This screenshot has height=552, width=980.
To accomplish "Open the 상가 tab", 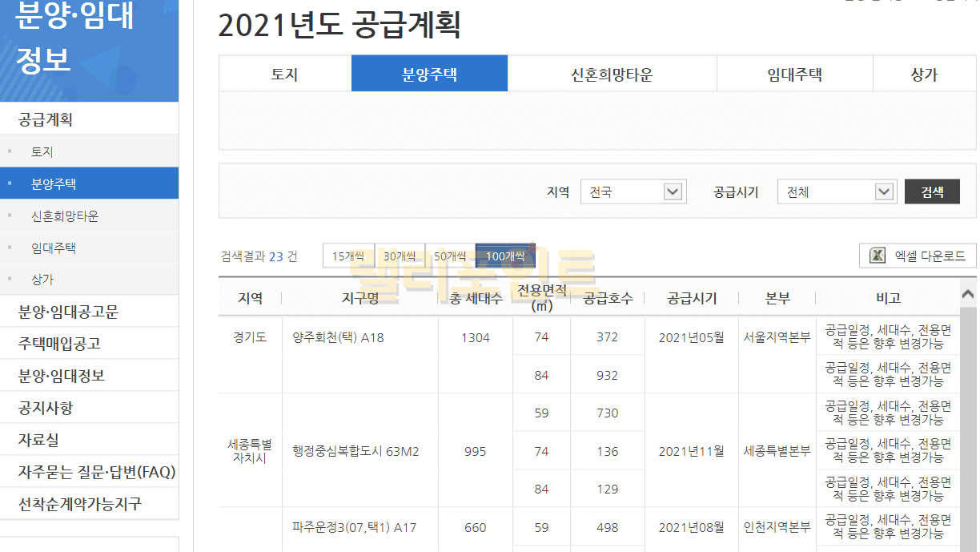I will (x=924, y=75).
